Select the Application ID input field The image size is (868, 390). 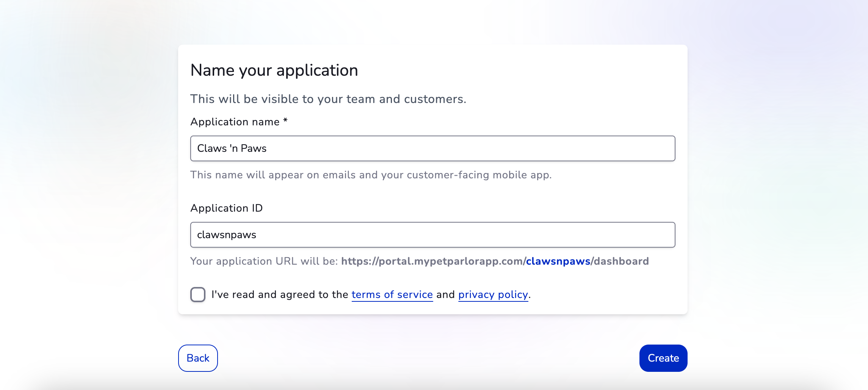click(x=433, y=235)
